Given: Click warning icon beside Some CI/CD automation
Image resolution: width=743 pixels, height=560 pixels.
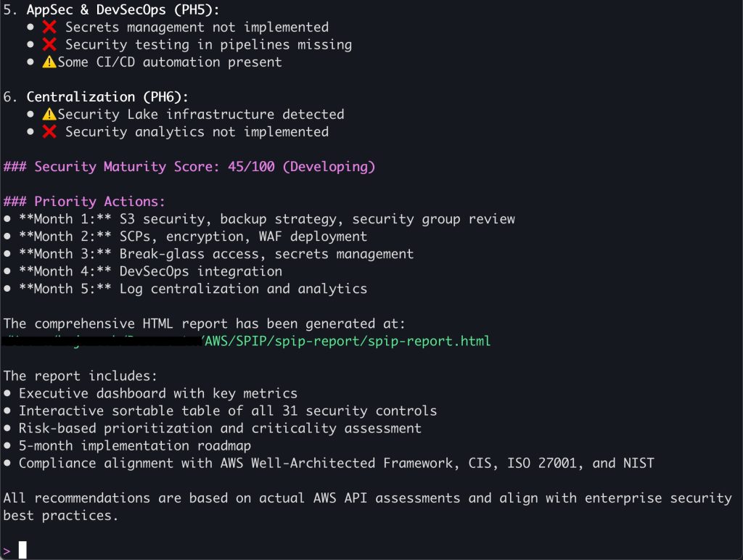Looking at the screenshot, I should [x=49, y=62].
